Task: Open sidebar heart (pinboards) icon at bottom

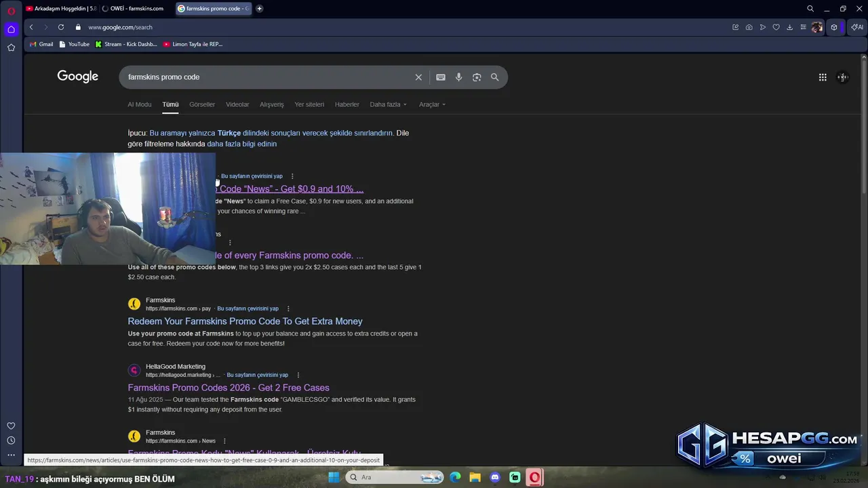Action: pos(11,426)
